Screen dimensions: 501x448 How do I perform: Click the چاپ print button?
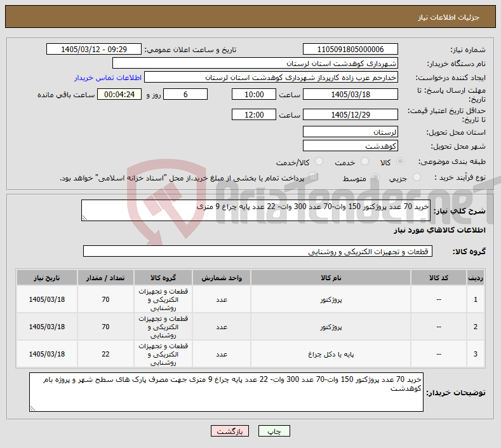[x=274, y=431]
